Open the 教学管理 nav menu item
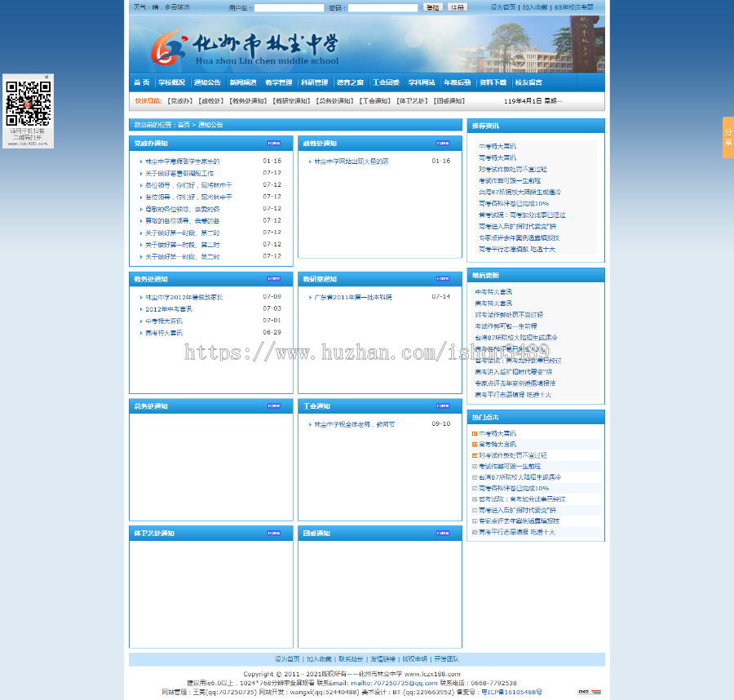Viewport: 734px width, 700px height. (x=279, y=82)
